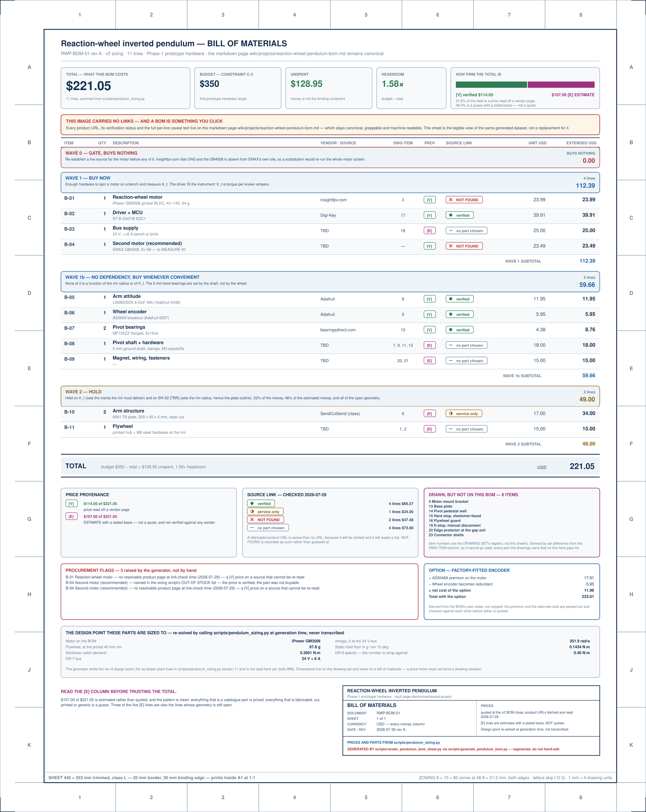Click the dash icon on the B-11 row
This screenshot has width=646, height=812.
click(x=451, y=429)
